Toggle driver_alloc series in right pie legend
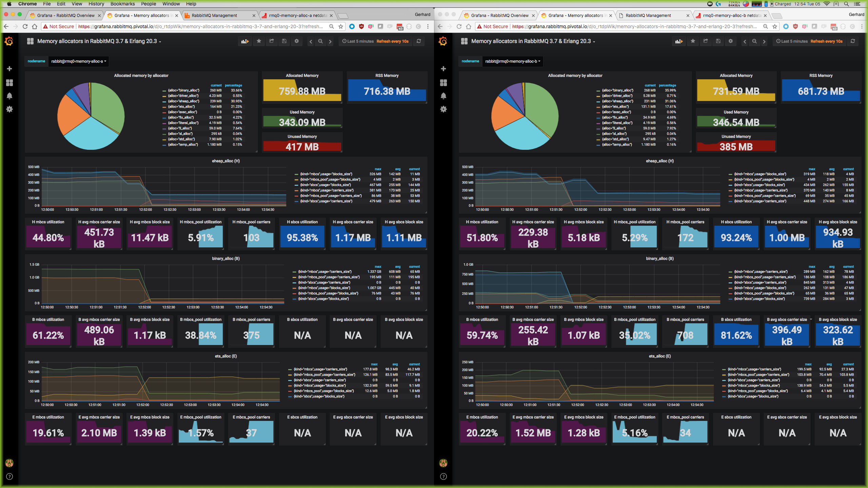Image resolution: width=868 pixels, height=488 pixels. tap(617, 96)
